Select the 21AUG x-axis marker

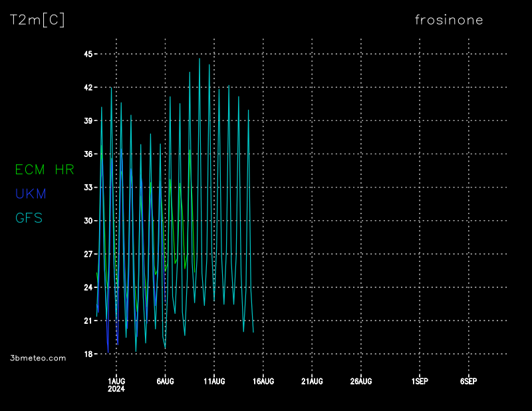(312, 381)
